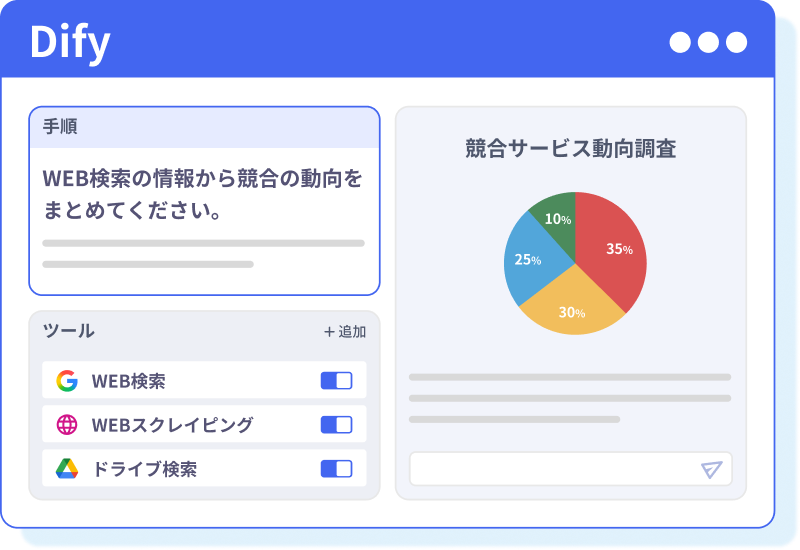
Task: Turn off the ドライブ検索 toggle
Action: click(336, 469)
